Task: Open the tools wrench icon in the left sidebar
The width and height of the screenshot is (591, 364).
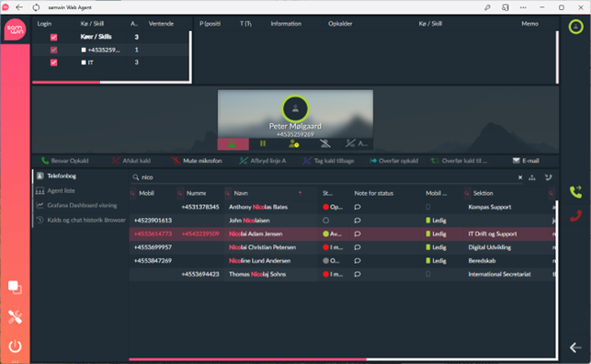Action: point(15,317)
